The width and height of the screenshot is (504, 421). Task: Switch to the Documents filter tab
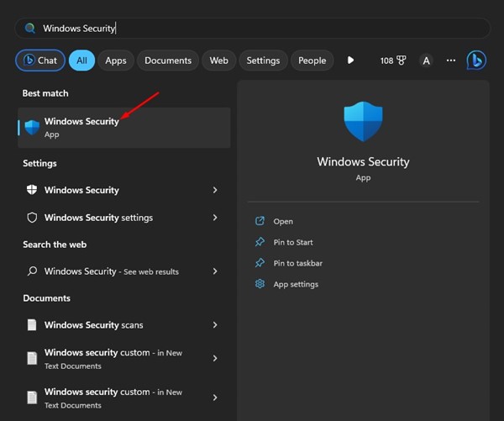(168, 61)
